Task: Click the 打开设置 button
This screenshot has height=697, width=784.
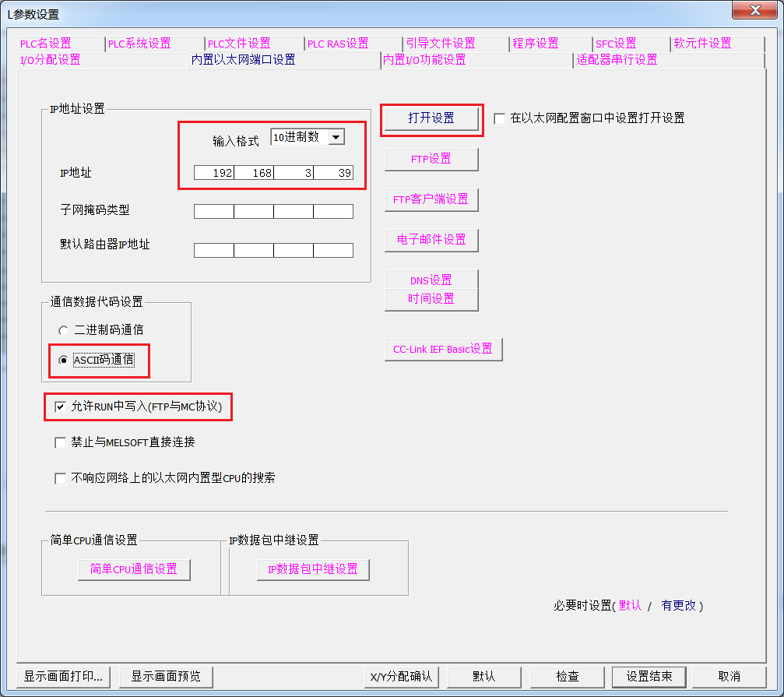Action: pos(431,118)
